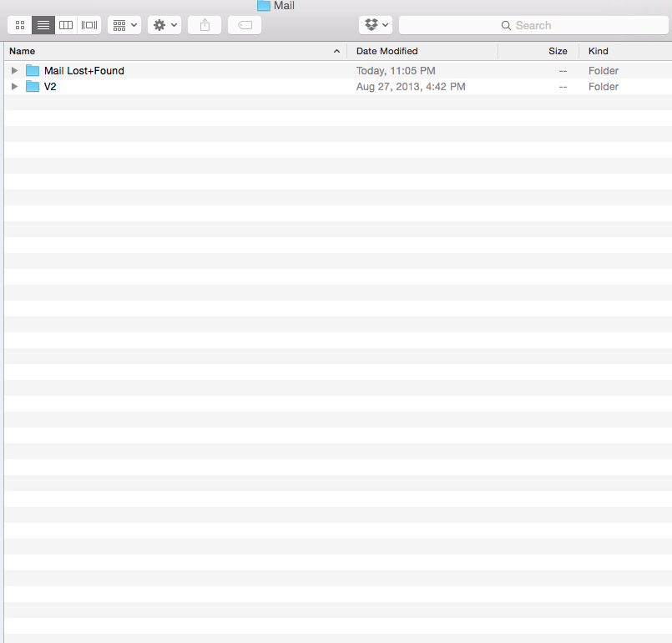
Task: Open the Dropbox toolbar menu
Action: (x=376, y=25)
